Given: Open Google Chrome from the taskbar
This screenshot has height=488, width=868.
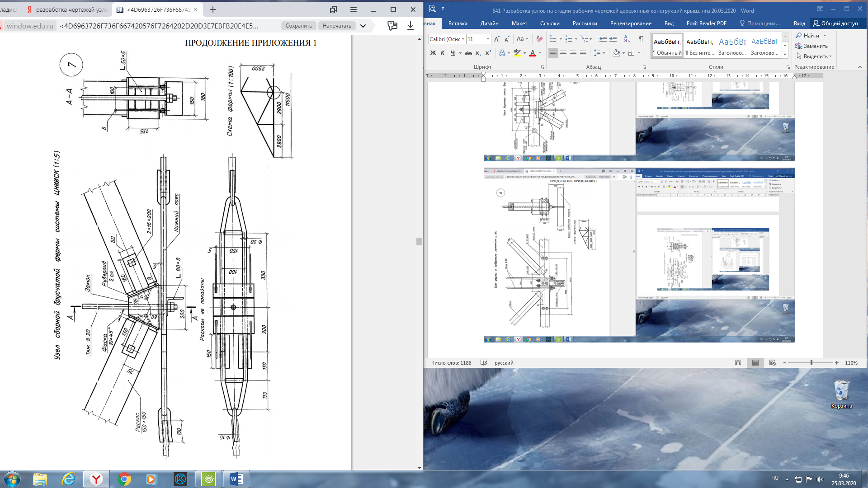Looking at the screenshot, I should [x=124, y=479].
